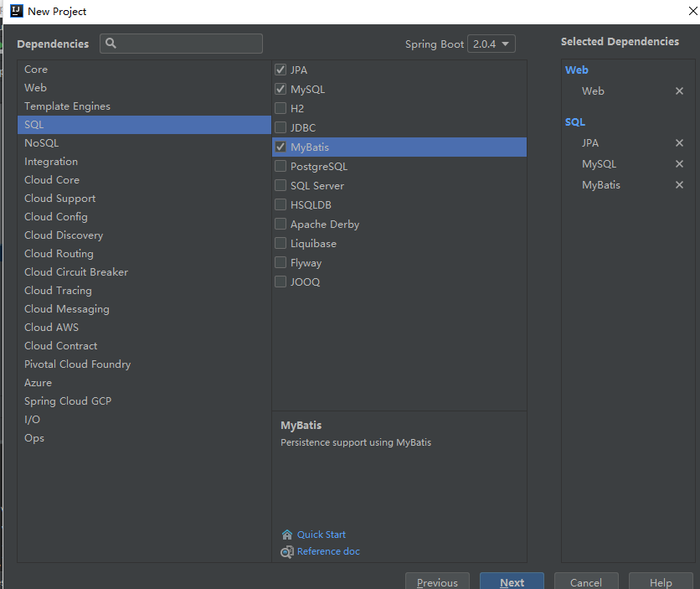Select the Cloud Config category
Image resolution: width=700 pixels, height=589 pixels.
pos(144,216)
